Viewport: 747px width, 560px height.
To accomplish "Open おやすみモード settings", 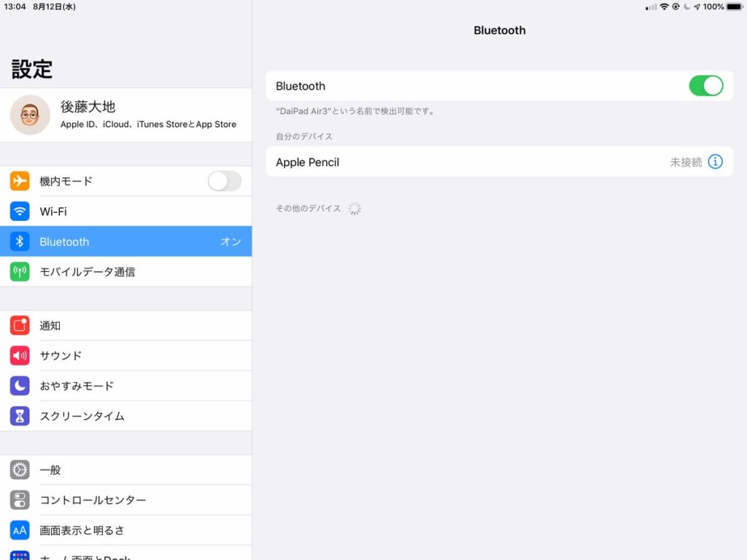I will [x=125, y=386].
